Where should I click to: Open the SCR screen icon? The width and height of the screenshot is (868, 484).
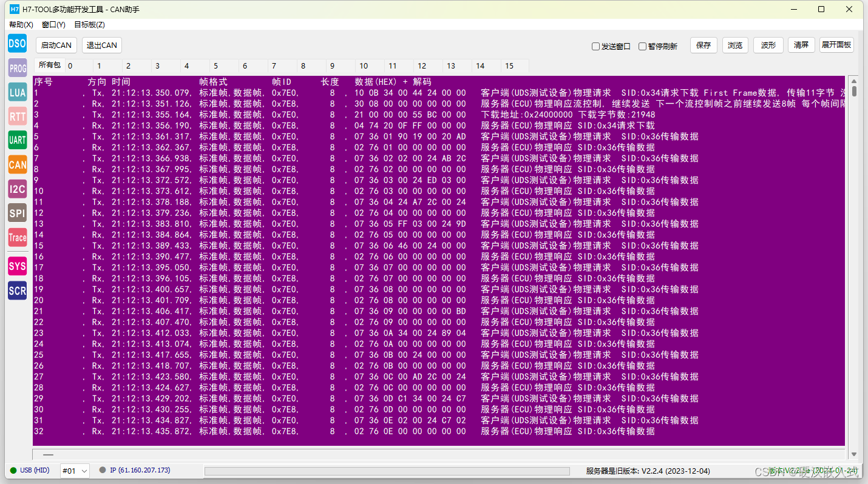18,291
